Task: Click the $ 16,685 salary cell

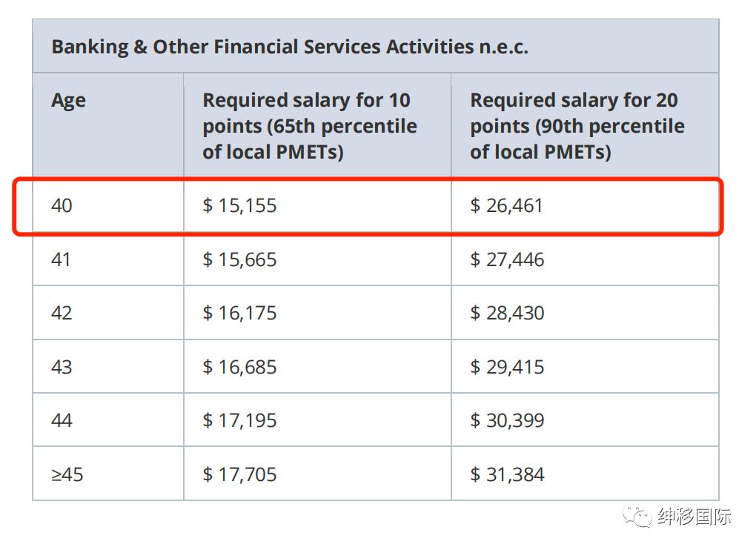Action: click(239, 367)
